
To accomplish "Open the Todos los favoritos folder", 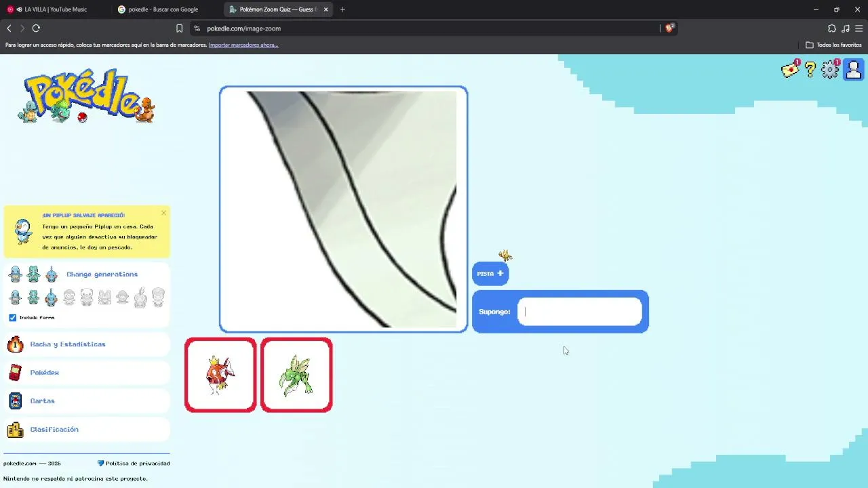I will click(833, 45).
